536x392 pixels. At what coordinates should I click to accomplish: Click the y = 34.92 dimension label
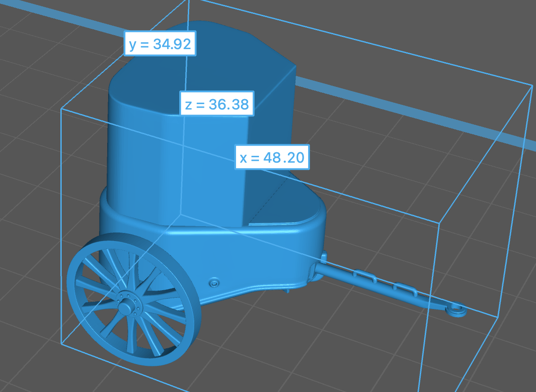tap(160, 44)
